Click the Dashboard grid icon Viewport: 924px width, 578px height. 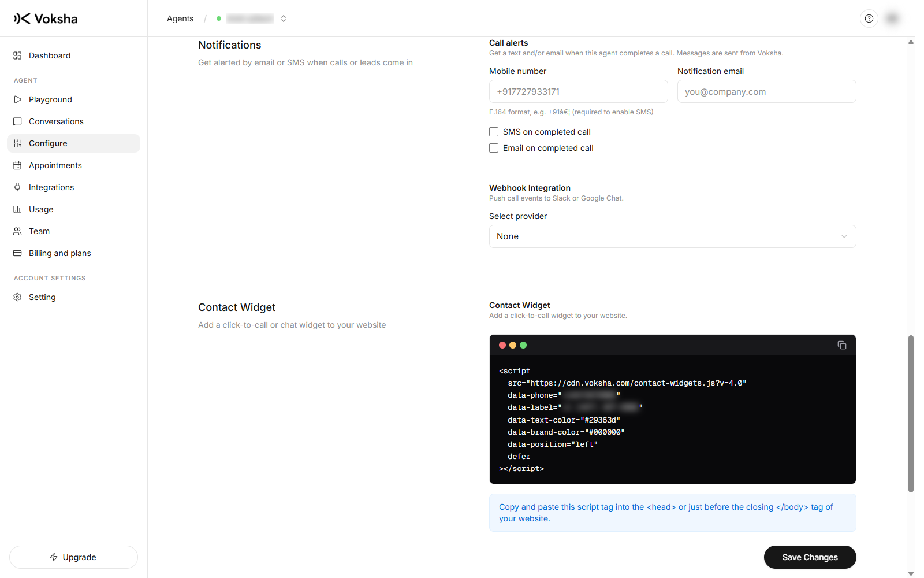[x=17, y=55]
